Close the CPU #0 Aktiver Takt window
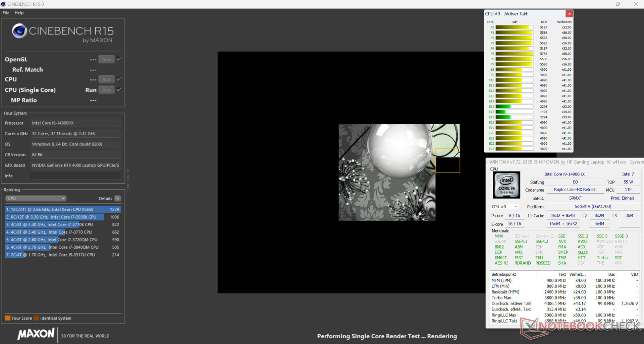Viewport: 644px width, 344px height. [x=569, y=14]
